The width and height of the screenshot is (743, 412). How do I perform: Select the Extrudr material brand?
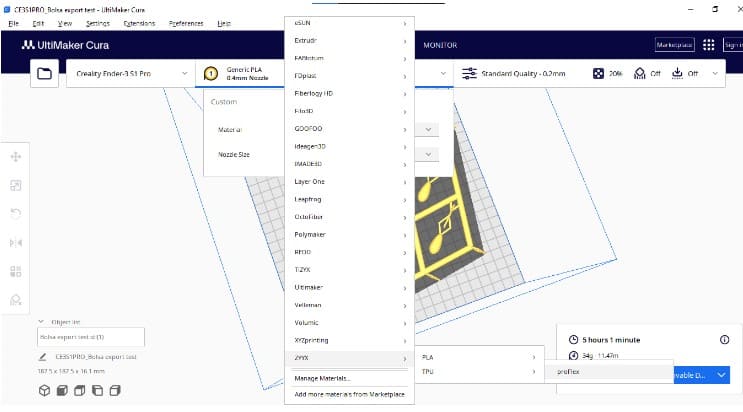349,41
